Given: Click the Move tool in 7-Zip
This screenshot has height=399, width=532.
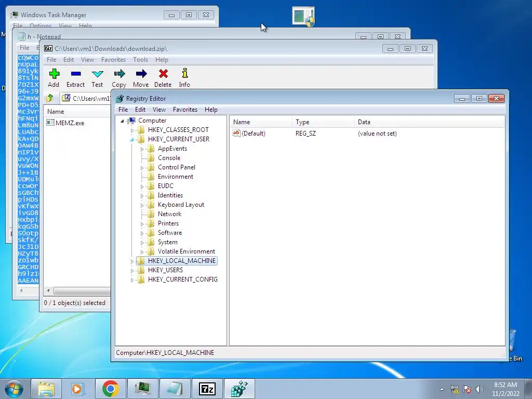Looking at the screenshot, I should click(141, 78).
